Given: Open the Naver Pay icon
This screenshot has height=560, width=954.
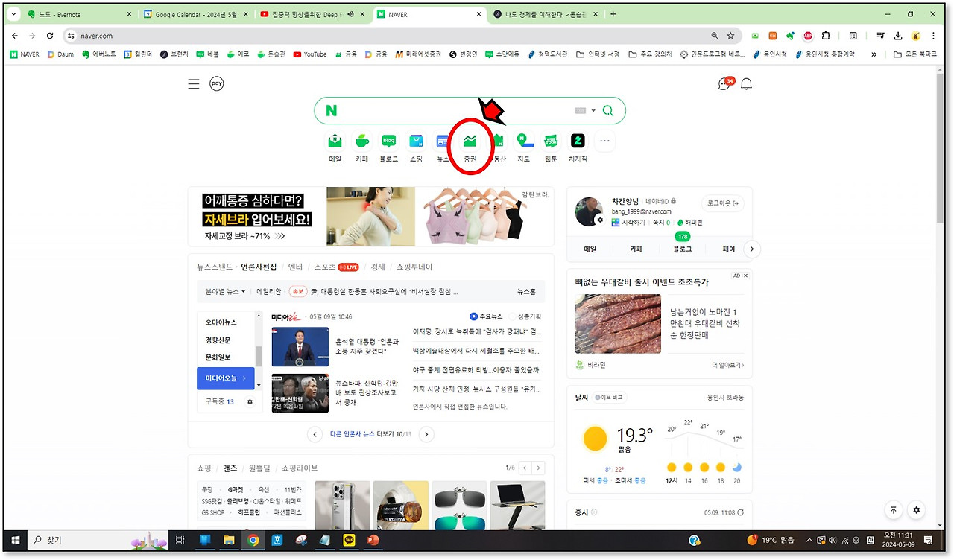Looking at the screenshot, I should 217,84.
